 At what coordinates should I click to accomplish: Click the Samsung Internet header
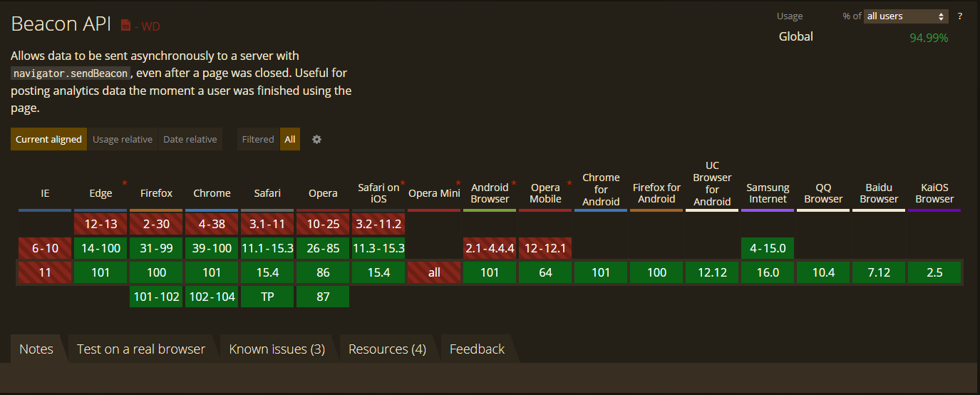pyautogui.click(x=768, y=193)
